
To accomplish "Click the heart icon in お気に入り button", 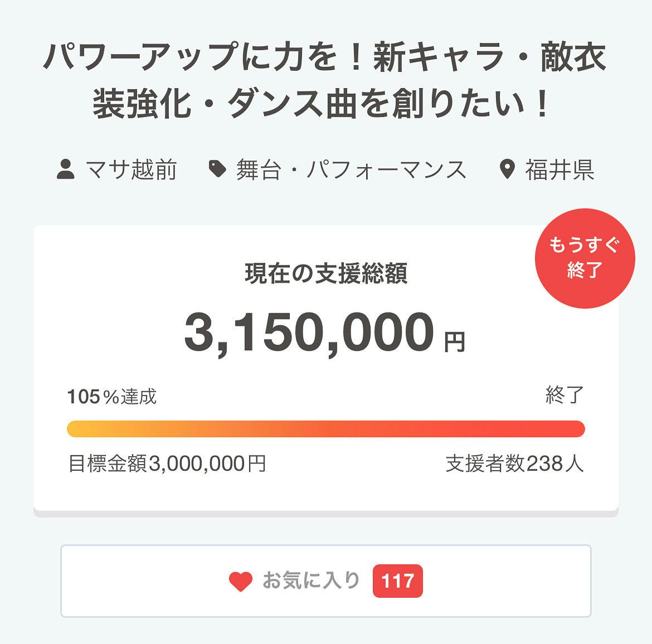I will click(241, 581).
